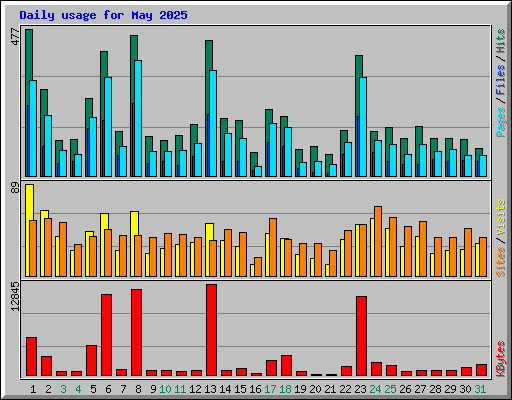512x400 pixels.
Task: Click the 'Sites / Visits' legend label
Action: [x=501, y=238]
